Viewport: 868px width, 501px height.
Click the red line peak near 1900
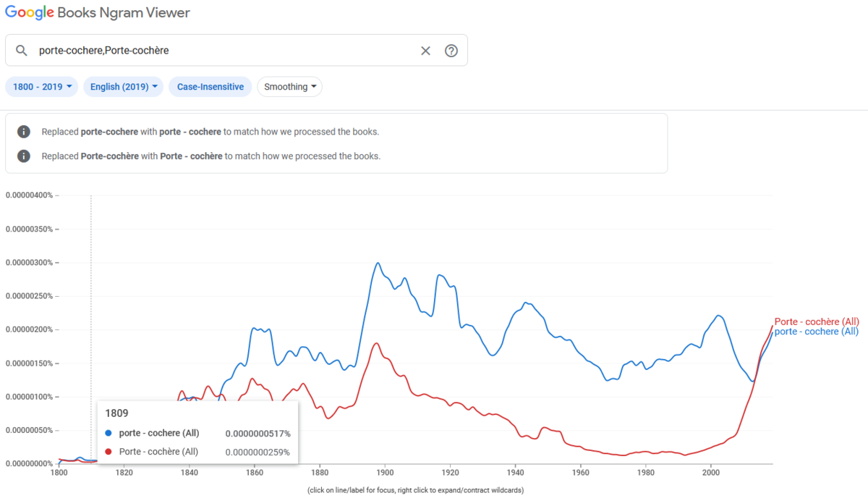(x=376, y=343)
